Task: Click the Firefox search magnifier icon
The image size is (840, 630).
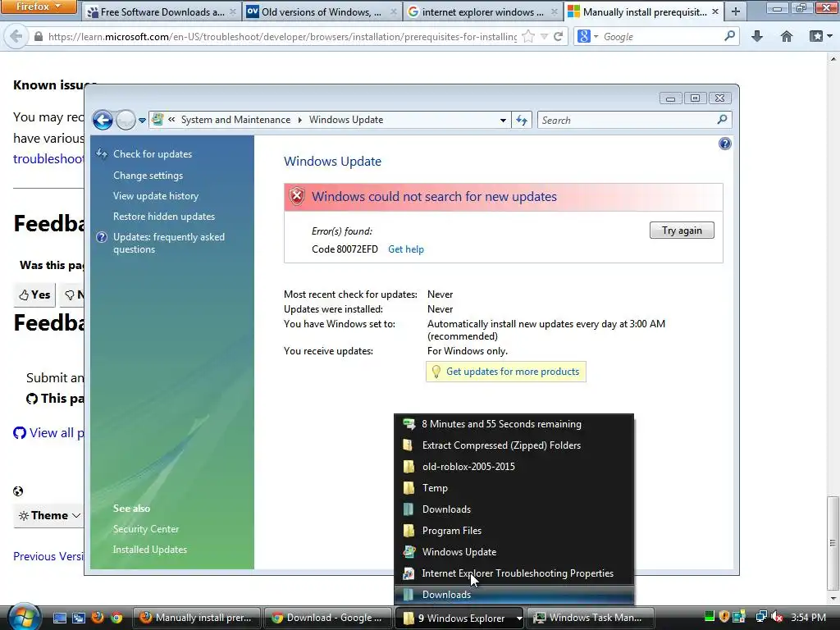Action: [x=729, y=36]
